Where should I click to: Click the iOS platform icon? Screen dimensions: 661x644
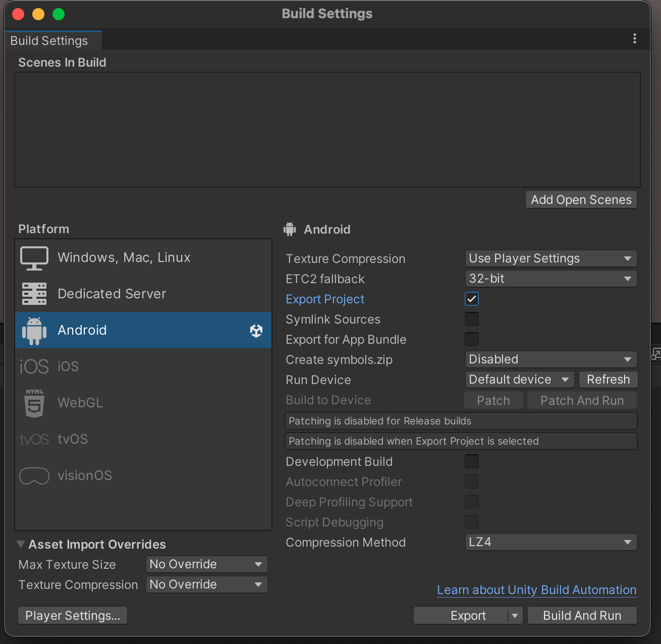[34, 366]
